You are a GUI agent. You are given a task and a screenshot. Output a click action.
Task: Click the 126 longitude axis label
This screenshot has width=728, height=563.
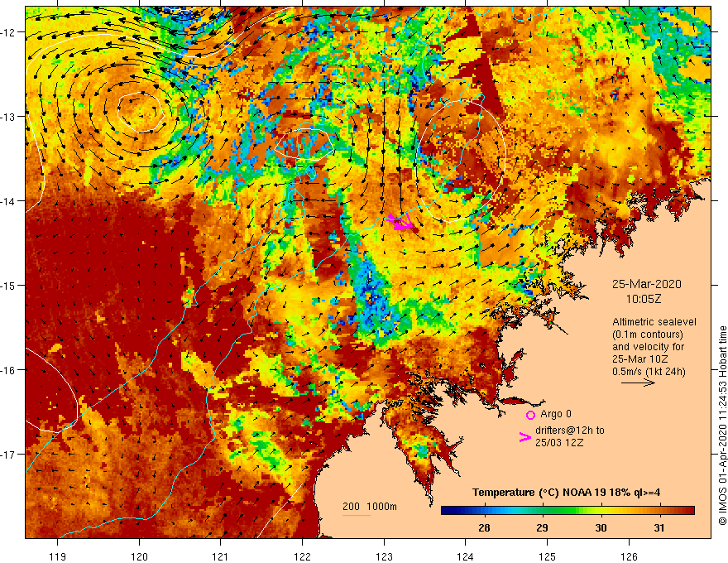click(x=629, y=556)
